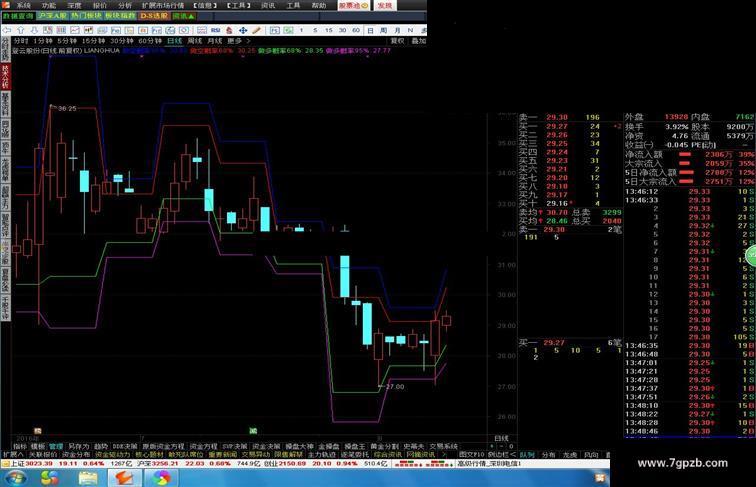Open the 帮助 menu

click(x=319, y=5)
